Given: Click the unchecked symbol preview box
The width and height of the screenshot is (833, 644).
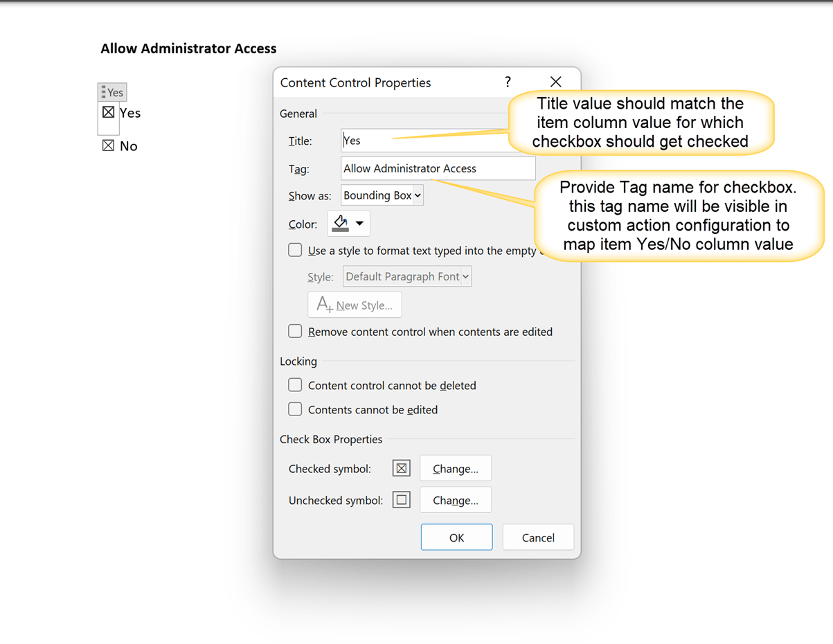Looking at the screenshot, I should pyautogui.click(x=401, y=499).
